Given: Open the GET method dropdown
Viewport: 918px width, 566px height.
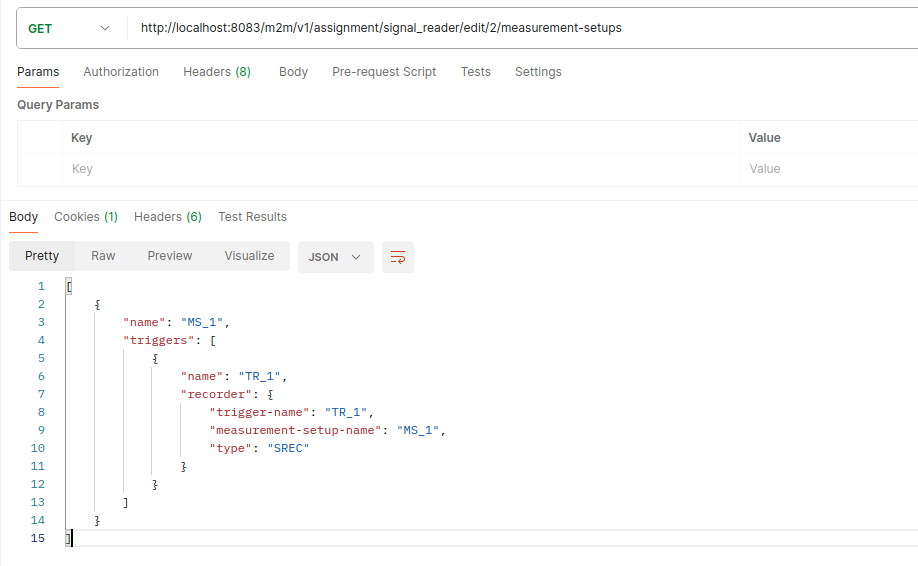Looking at the screenshot, I should coord(68,28).
